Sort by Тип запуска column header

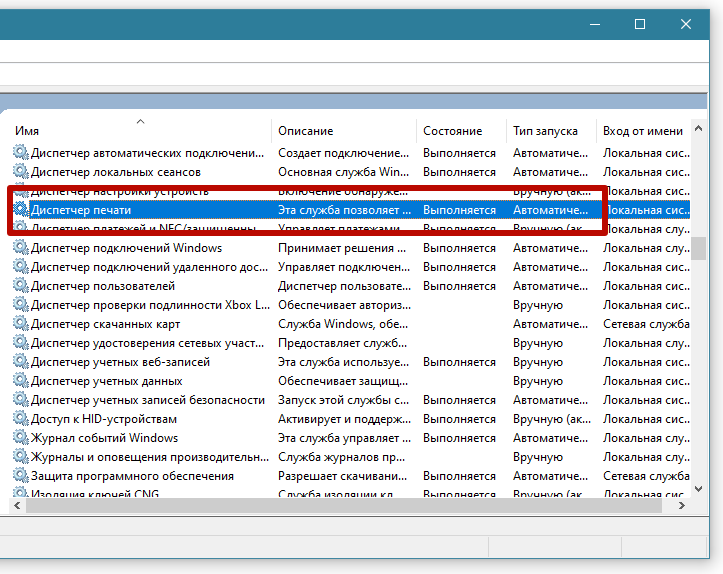[x=545, y=131]
